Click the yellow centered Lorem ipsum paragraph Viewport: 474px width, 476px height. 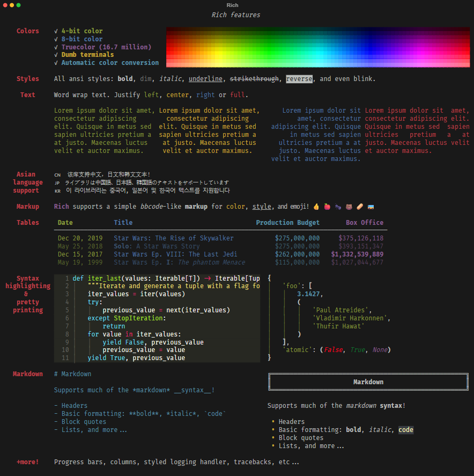tap(209, 130)
